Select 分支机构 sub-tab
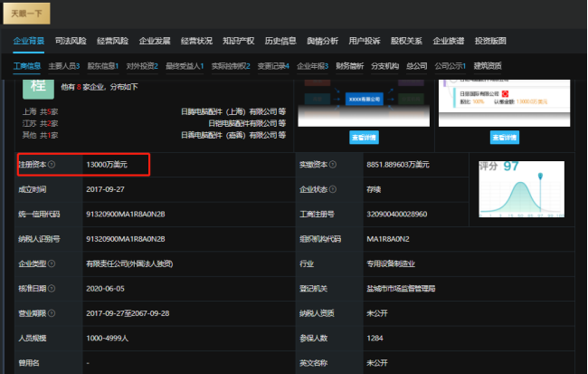 (385, 66)
